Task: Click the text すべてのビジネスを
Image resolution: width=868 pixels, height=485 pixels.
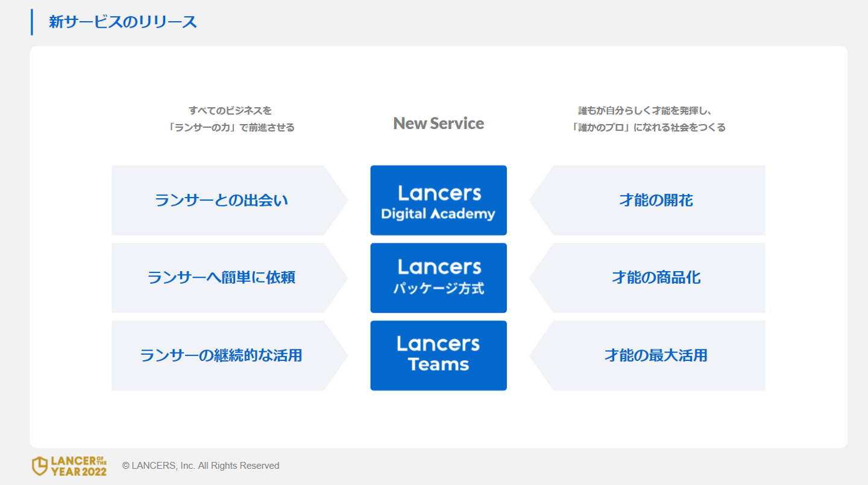Action: (x=230, y=110)
